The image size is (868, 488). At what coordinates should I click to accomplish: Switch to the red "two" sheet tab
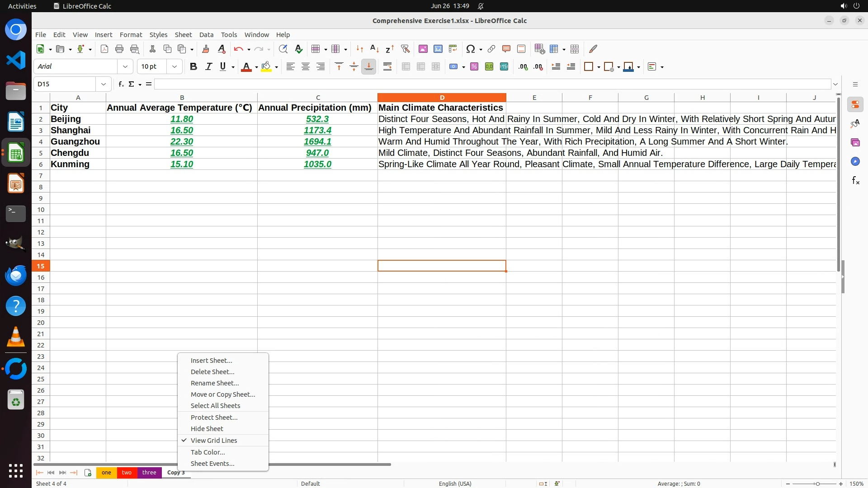pyautogui.click(x=127, y=473)
